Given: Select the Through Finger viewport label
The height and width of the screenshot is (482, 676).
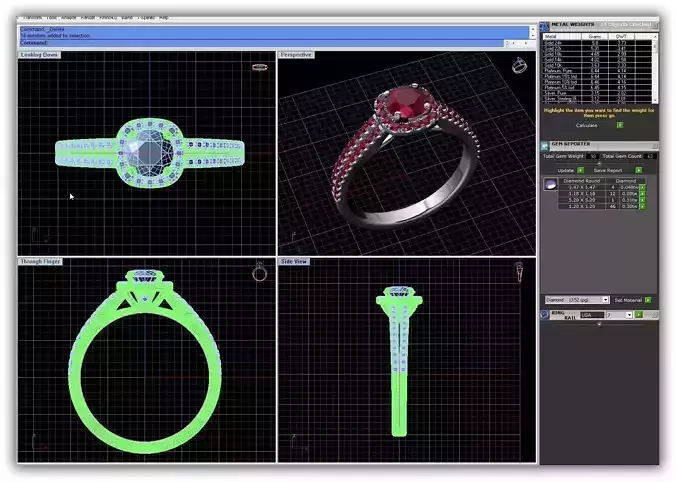Looking at the screenshot, I should 41,261.
